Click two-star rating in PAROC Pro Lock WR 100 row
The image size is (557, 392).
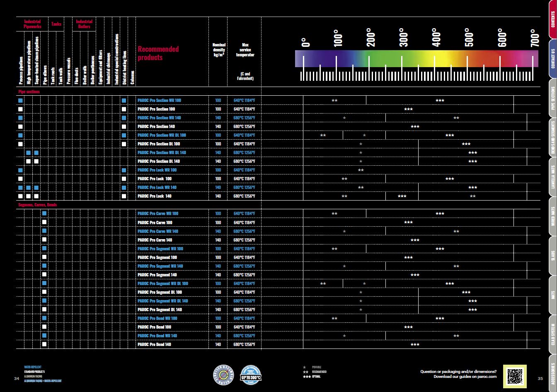(361, 170)
